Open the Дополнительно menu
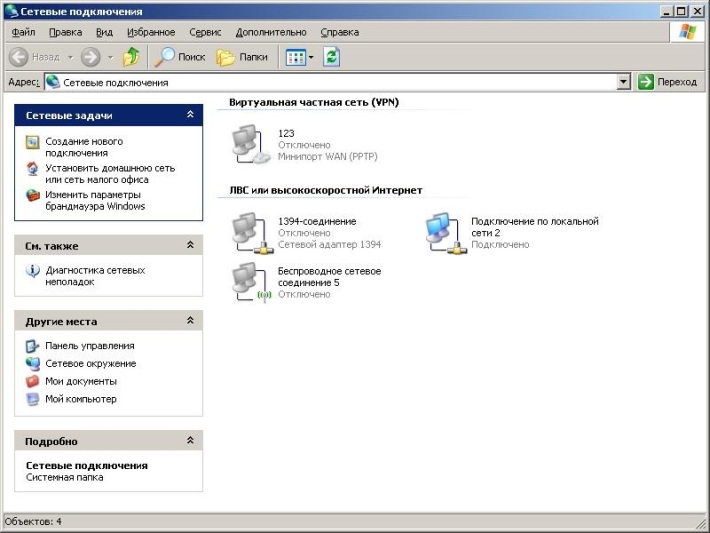 271,32
